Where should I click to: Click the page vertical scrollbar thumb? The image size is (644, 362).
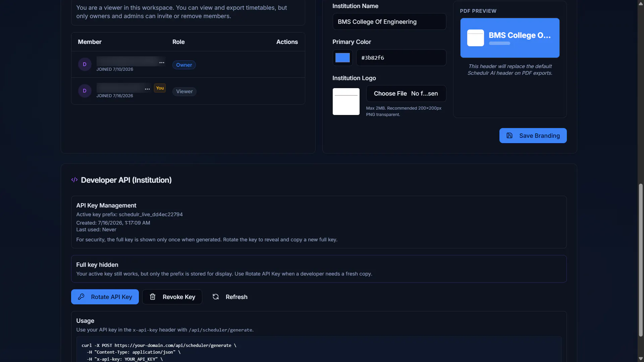tap(640, 260)
